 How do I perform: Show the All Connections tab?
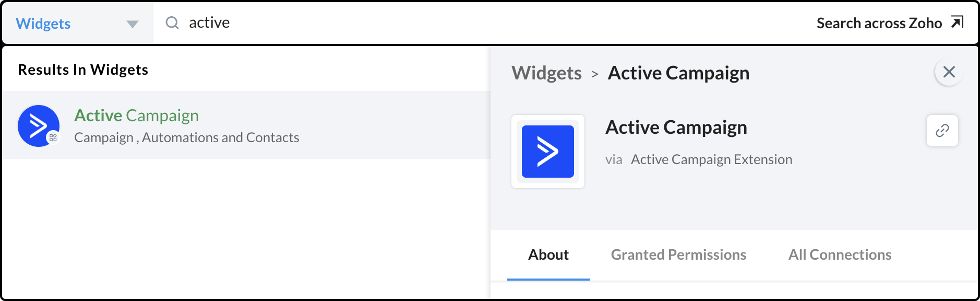[x=840, y=254]
